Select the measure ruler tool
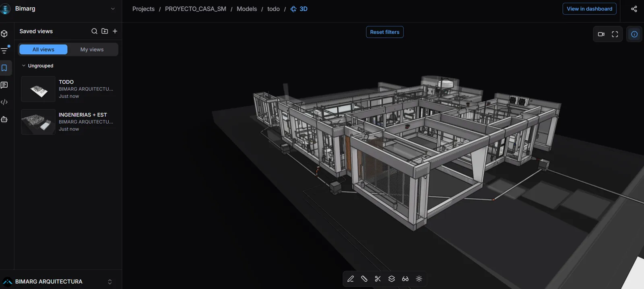The width and height of the screenshot is (644, 289). point(364,279)
